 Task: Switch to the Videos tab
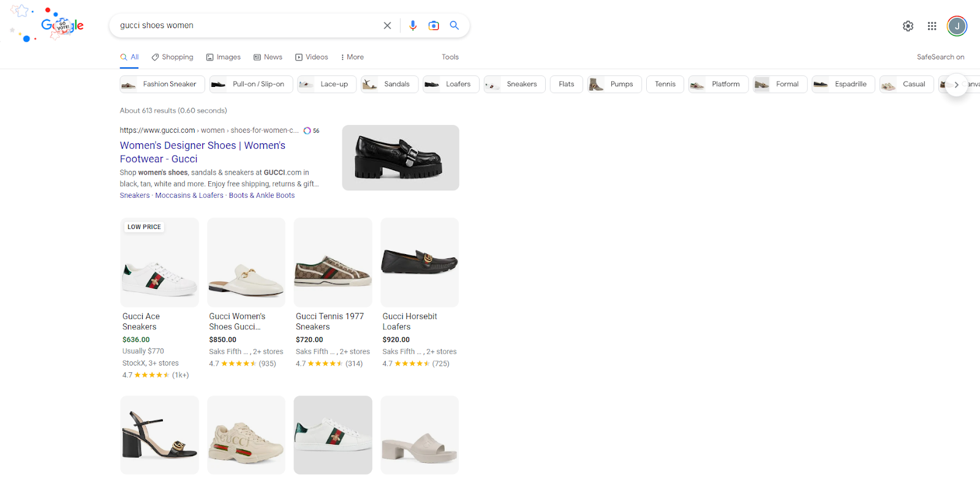coord(312,57)
